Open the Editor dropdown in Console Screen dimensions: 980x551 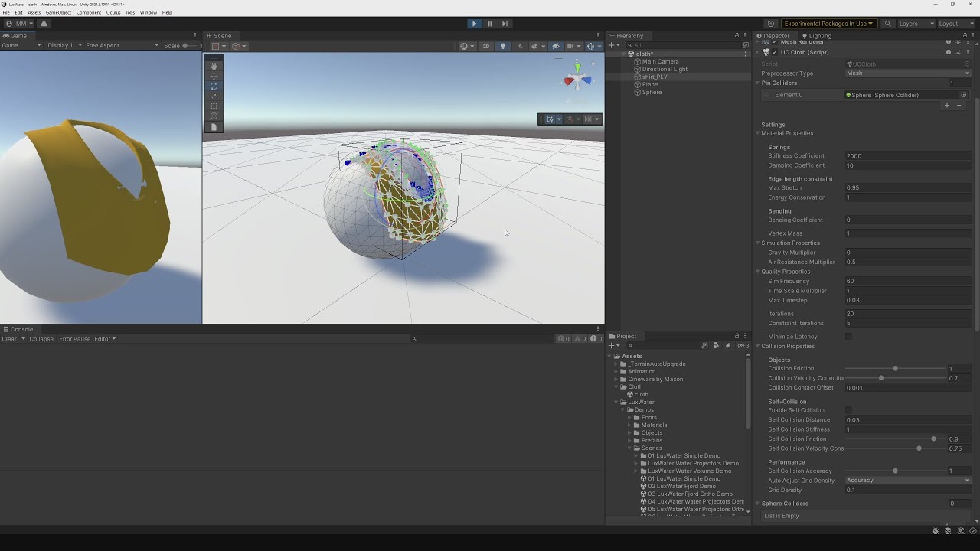coord(105,339)
